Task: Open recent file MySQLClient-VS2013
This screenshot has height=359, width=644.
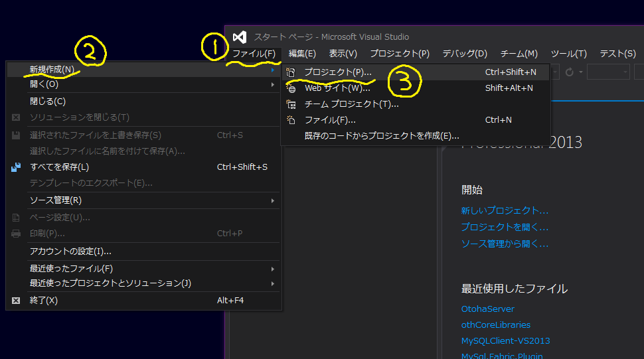Action: (506, 341)
